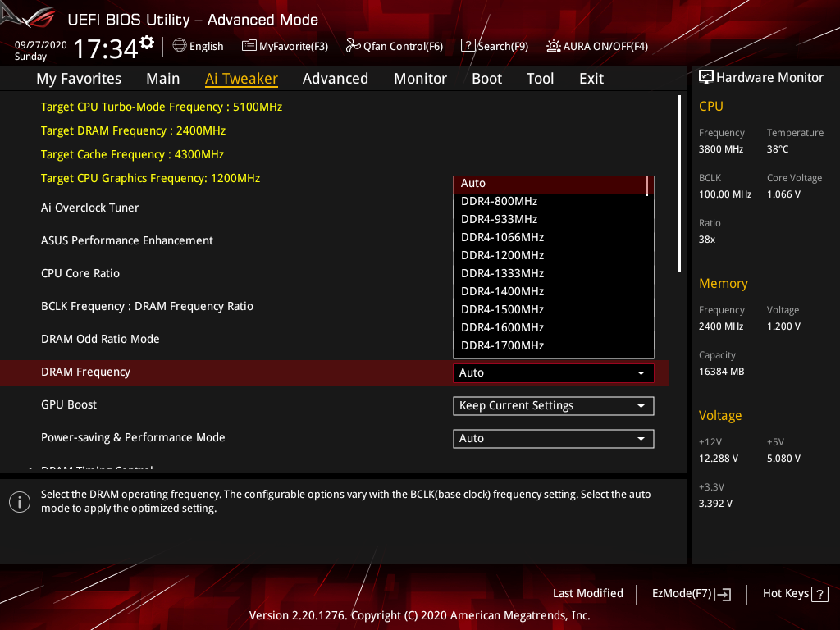
Task: Go to the Advanced tab
Action: click(x=336, y=79)
